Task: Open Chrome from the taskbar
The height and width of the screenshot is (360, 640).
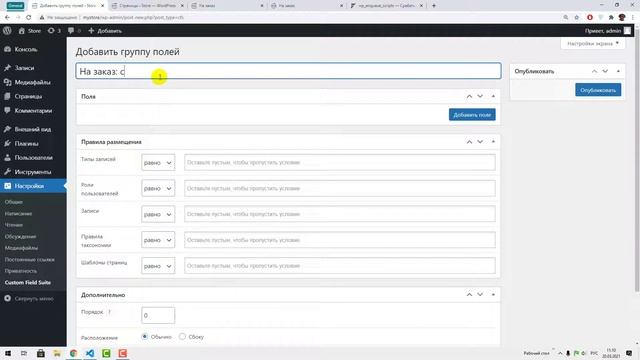Action: click(73, 353)
